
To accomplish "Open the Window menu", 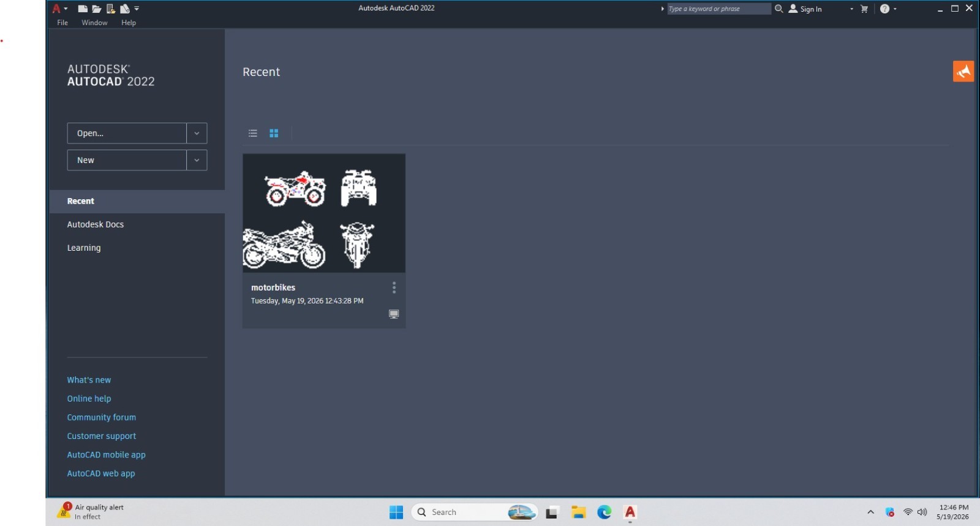I will [x=94, y=23].
